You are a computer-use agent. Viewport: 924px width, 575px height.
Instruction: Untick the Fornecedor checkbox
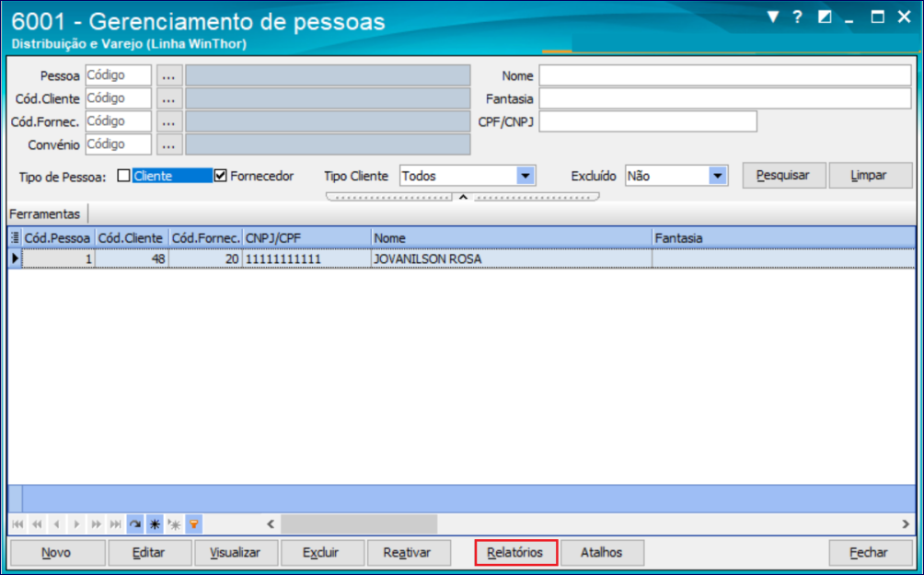[220, 176]
